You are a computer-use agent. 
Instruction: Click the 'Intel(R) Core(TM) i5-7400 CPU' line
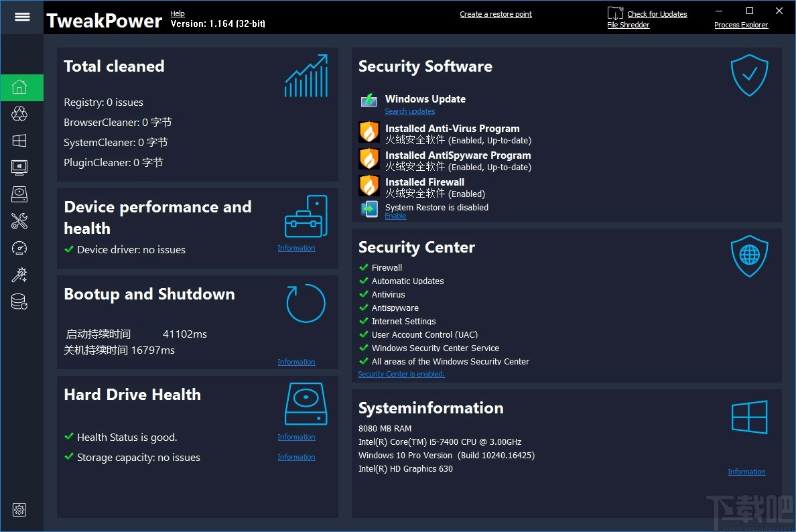(440, 442)
